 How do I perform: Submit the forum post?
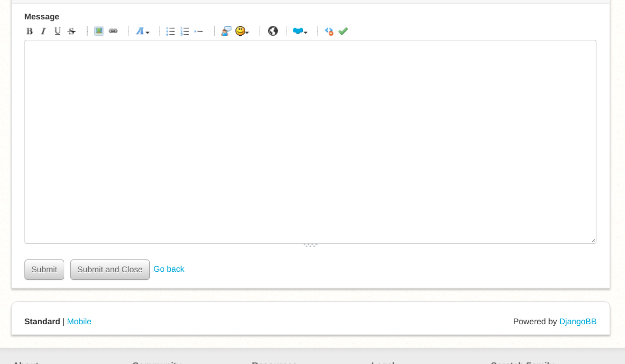pos(44,270)
